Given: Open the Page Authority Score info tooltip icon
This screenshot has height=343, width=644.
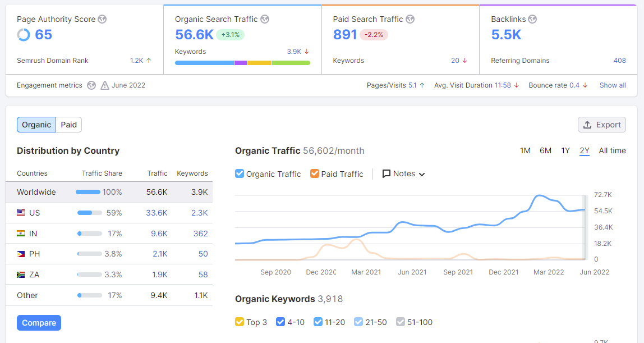Looking at the screenshot, I should tap(102, 19).
